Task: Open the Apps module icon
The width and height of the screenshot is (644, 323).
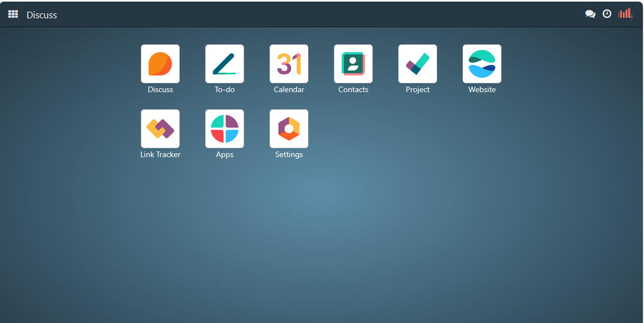Action: click(x=224, y=129)
